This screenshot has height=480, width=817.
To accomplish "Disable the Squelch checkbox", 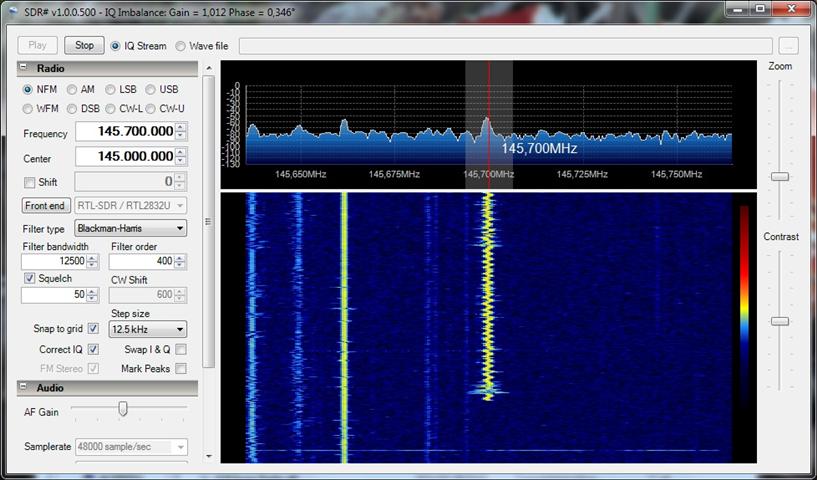I will 29,278.
